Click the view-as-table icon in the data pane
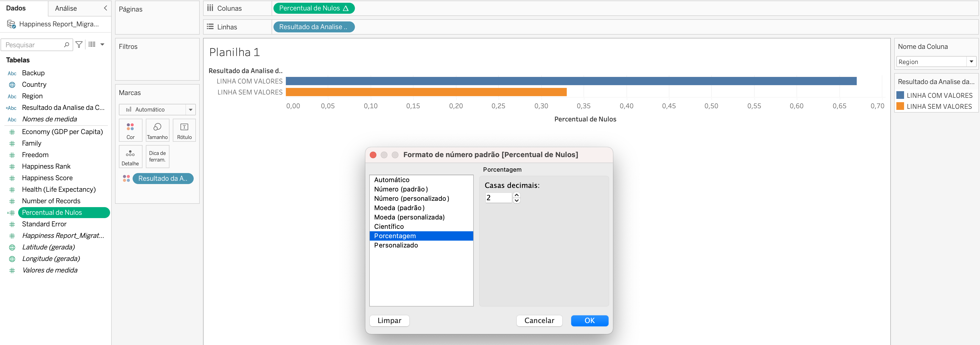The height and width of the screenshot is (345, 980). pyautogui.click(x=92, y=44)
